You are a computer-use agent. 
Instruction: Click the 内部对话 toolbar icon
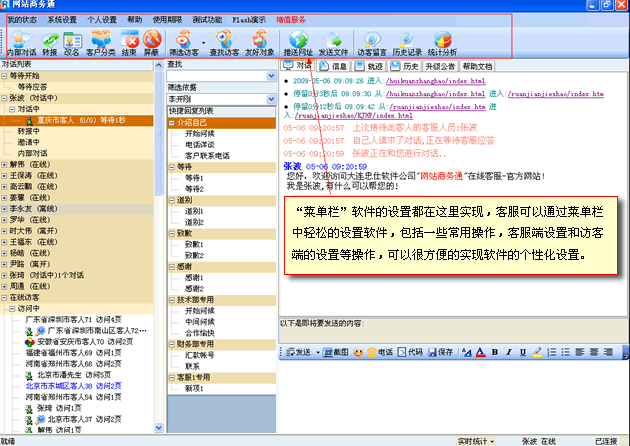pyautogui.click(x=20, y=42)
